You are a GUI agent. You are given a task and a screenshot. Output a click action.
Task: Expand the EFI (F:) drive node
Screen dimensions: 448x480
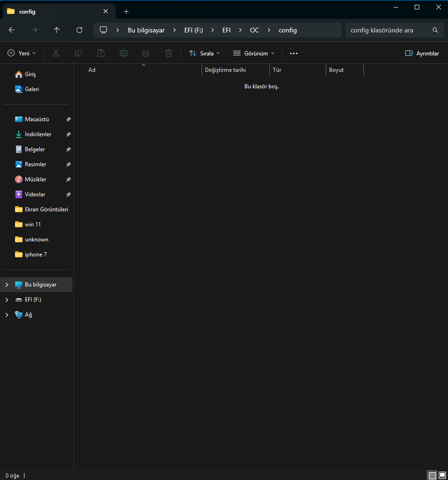click(x=7, y=300)
